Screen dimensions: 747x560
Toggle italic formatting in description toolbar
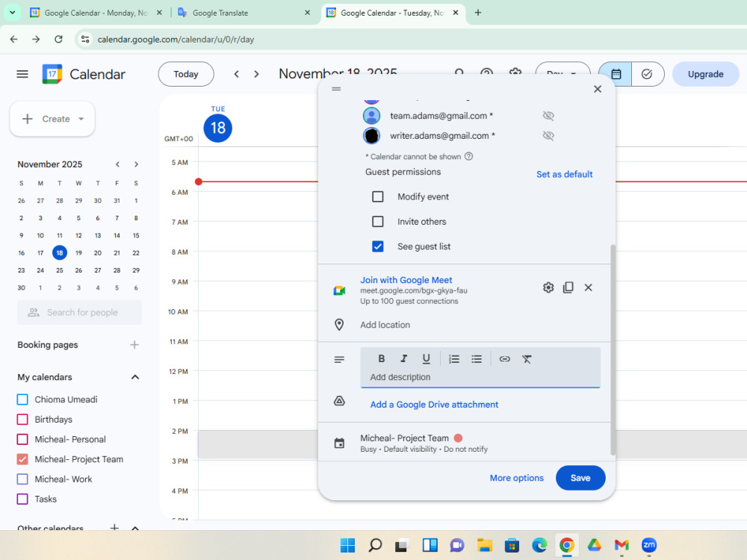pos(403,358)
